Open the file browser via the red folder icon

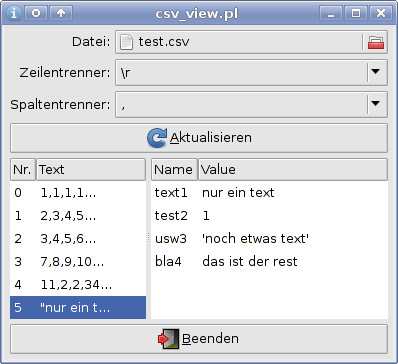(x=376, y=42)
